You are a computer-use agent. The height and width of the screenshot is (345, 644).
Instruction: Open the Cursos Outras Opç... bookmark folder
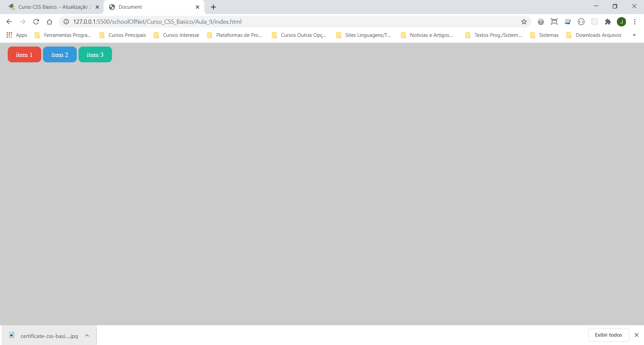(x=299, y=35)
